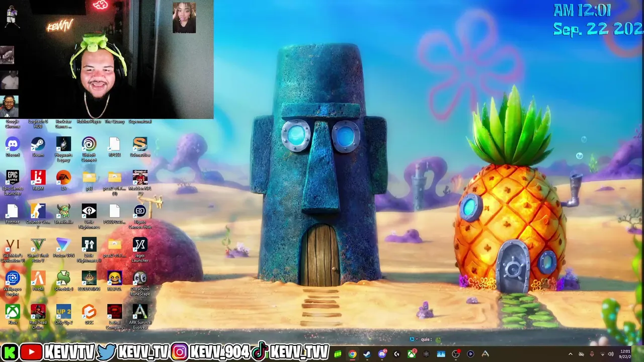Select the Madden NFL 25 desktop icon
Image resolution: width=644 pixels, height=362 pixels.
(140, 183)
